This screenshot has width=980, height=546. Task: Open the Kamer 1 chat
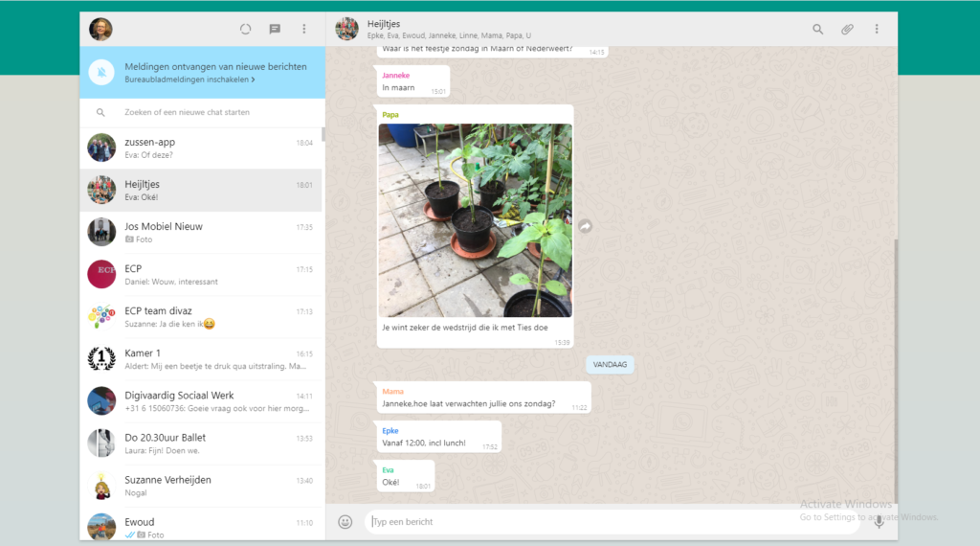[201, 359]
